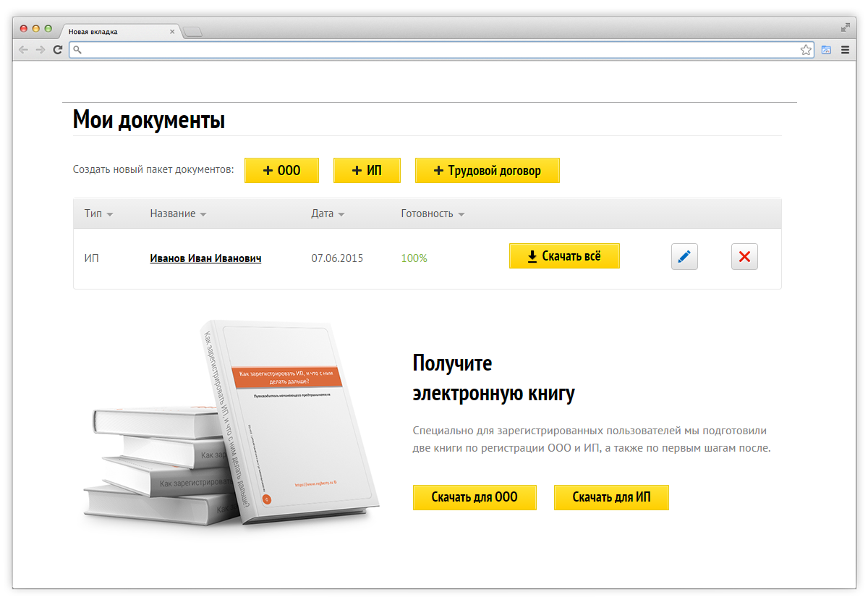Click the pencil edit icon for Иванов
Image resolution: width=868 pixels, height=600 pixels.
(684, 257)
